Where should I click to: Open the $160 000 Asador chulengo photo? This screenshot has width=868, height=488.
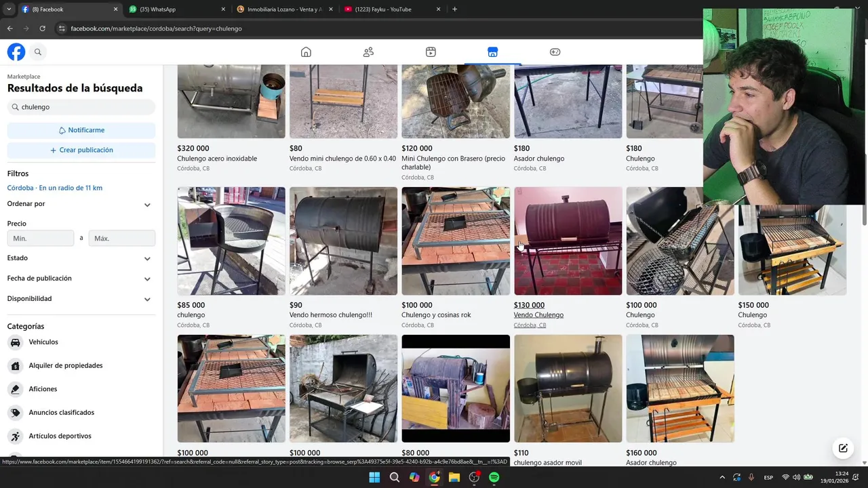680,388
